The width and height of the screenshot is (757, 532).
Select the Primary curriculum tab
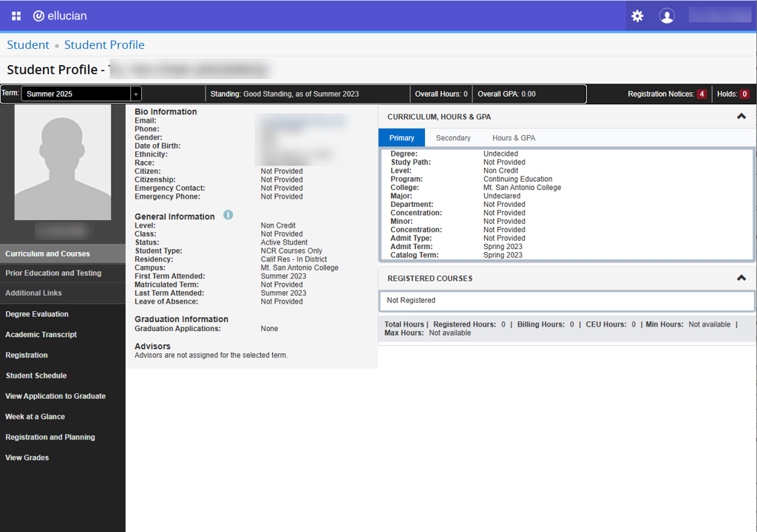pos(401,138)
